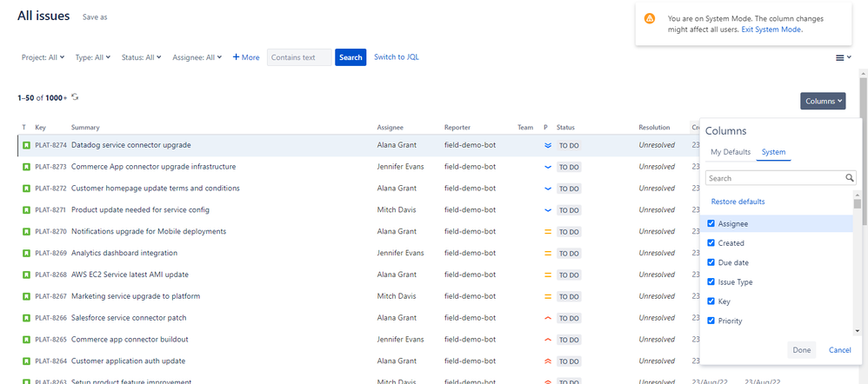Uncheck the Due date column checkbox
Viewport: 868px width, 384px height.
pyautogui.click(x=711, y=262)
